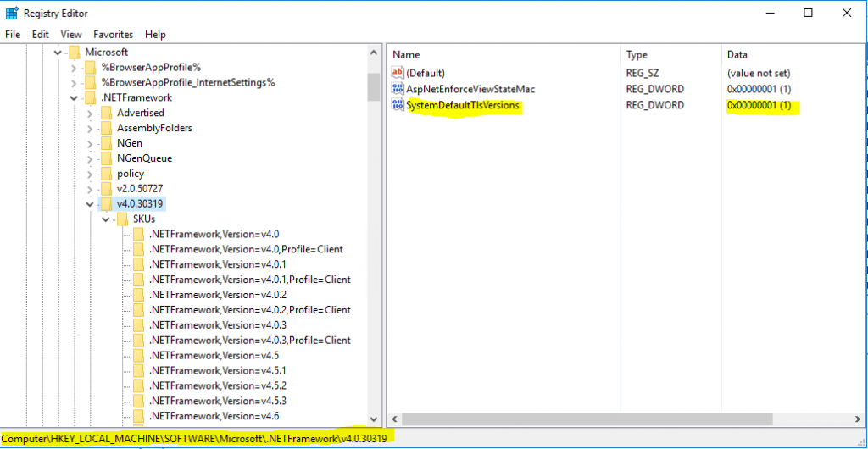Click the AspNetEnforceViewStateMac DWORD icon

tap(398, 88)
